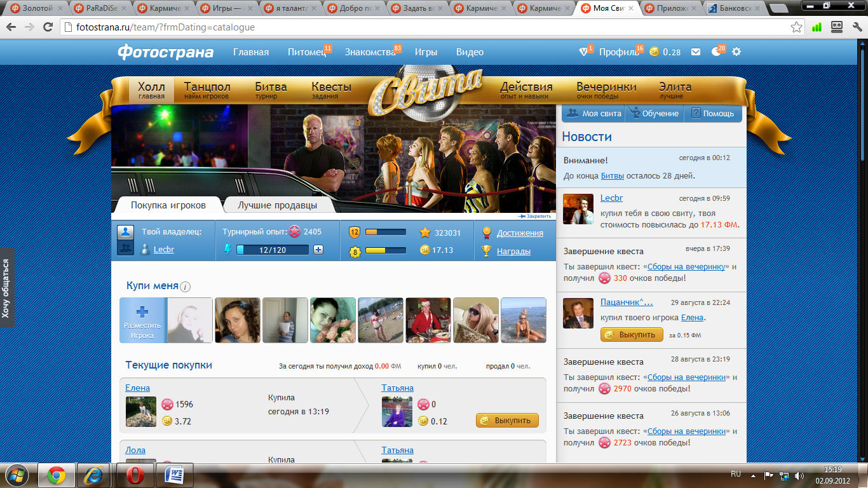Click the Хочу общаться side tab
Viewport: 868px width, 488px height.
[6, 287]
